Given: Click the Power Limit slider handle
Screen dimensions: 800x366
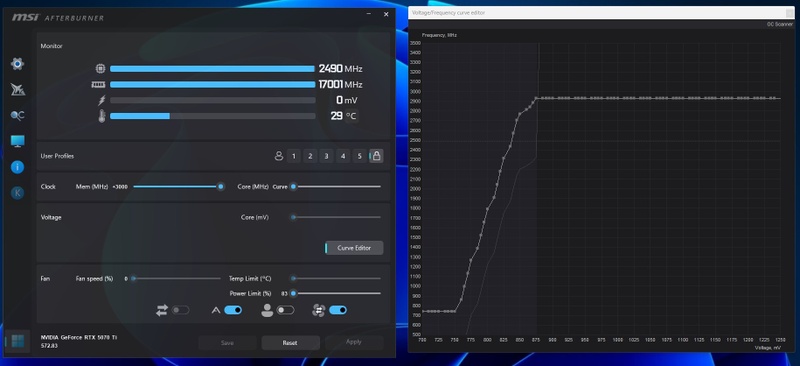Looking at the screenshot, I should pyautogui.click(x=293, y=294).
